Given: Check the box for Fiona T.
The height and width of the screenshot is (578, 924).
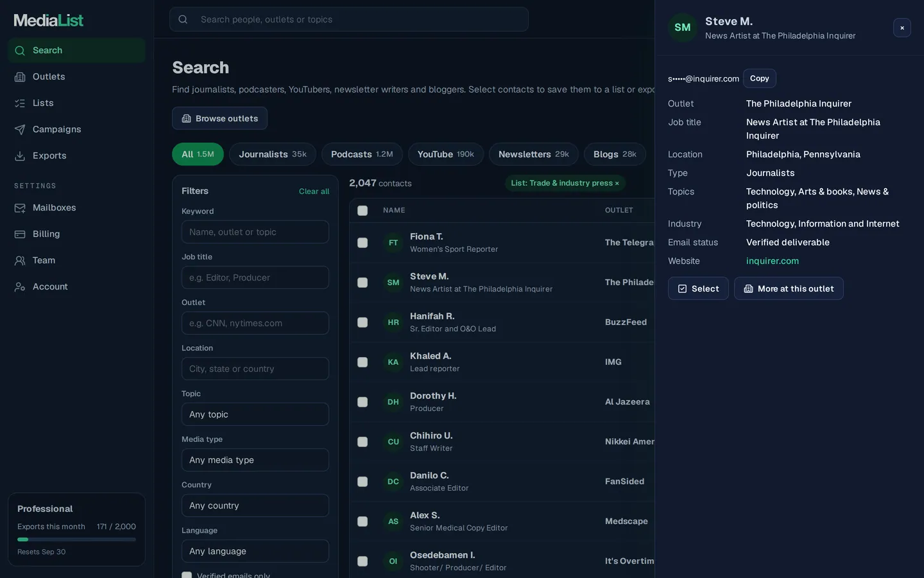Looking at the screenshot, I should (x=363, y=243).
